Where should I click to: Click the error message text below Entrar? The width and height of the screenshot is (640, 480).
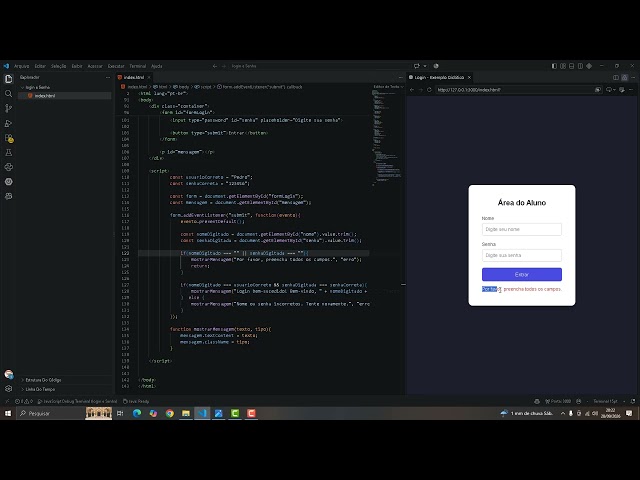click(x=522, y=289)
